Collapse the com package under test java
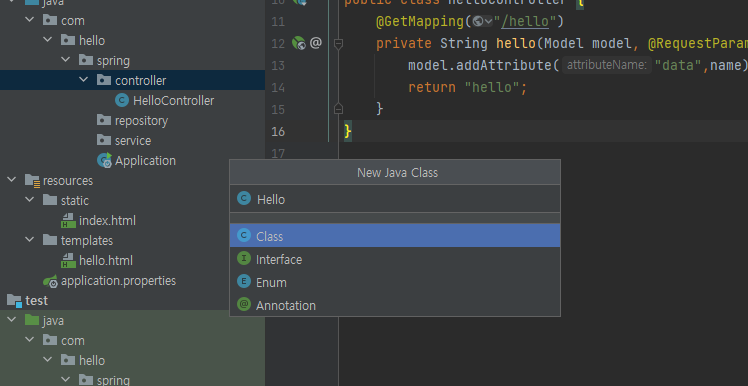The height and width of the screenshot is (386, 748). tap(30, 340)
